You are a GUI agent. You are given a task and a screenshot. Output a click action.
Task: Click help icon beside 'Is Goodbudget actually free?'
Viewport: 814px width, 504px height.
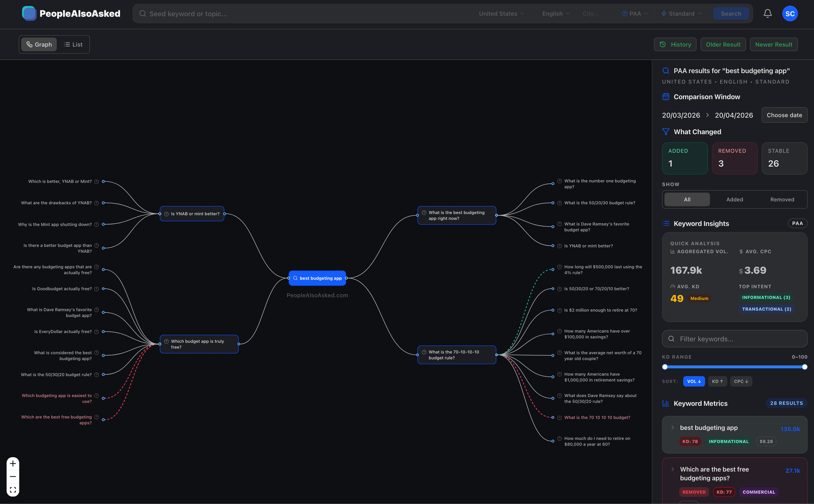97,289
